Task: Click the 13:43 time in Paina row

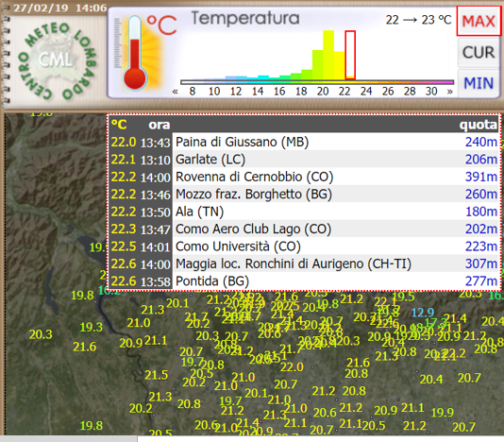Action: tap(155, 143)
